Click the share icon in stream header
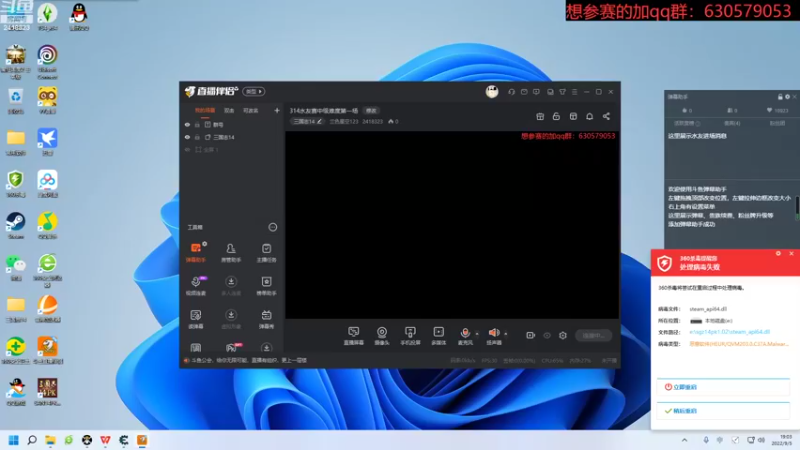This screenshot has height=450, width=800. coord(606,116)
